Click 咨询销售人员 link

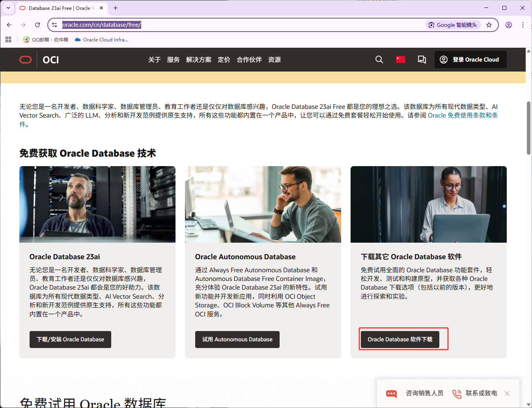(x=424, y=393)
